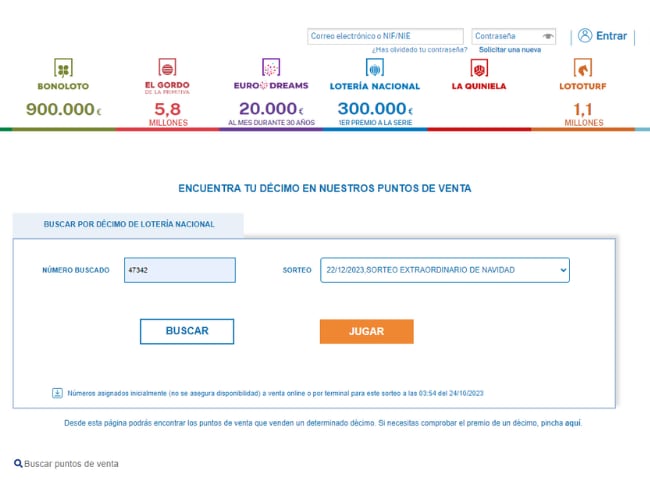
Task: Click the Correo electrónico o NIF/NIE field
Action: 385,36
